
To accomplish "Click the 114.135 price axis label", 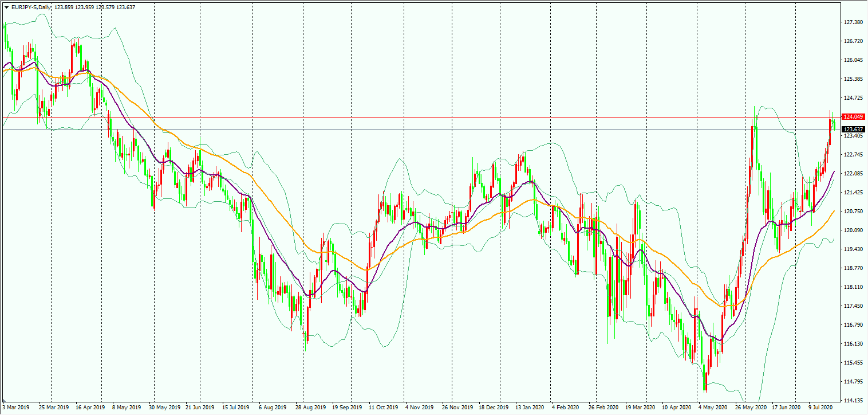I will (854, 401).
